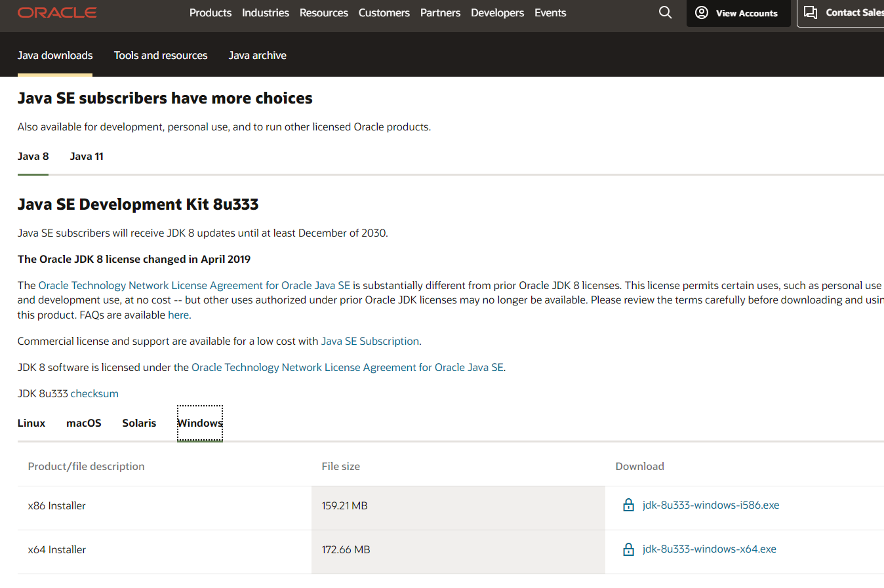
Task: Click the '172.66 MB' file size
Action: (x=346, y=549)
